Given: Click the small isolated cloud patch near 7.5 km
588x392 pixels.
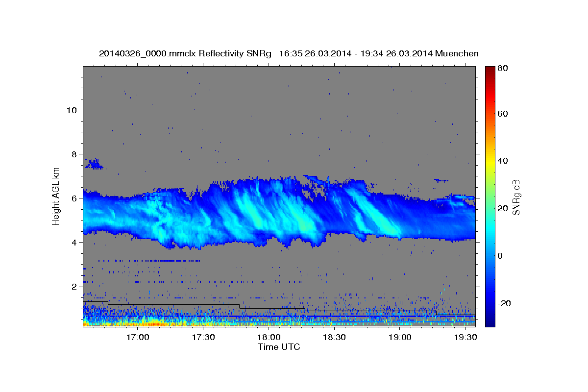Looking at the screenshot, I should (x=93, y=164).
